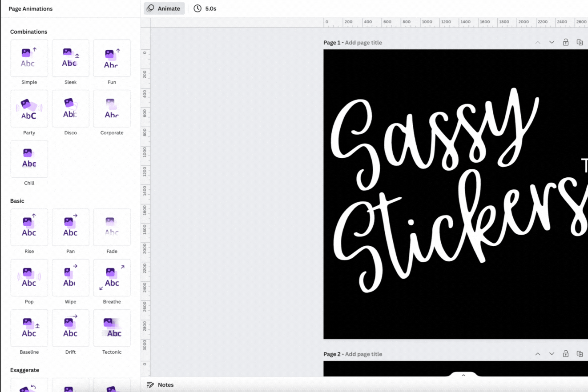Lock Page 2 with padlock icon

click(x=566, y=354)
